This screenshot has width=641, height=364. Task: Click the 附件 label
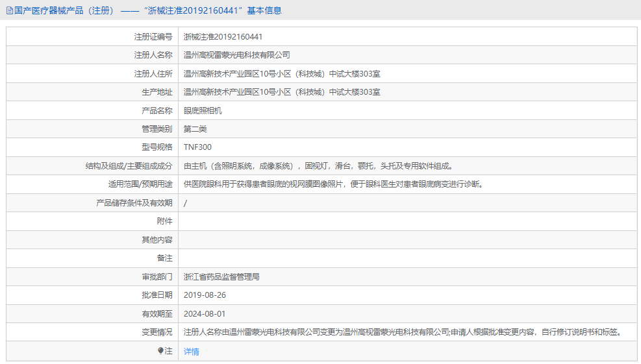[165, 221]
